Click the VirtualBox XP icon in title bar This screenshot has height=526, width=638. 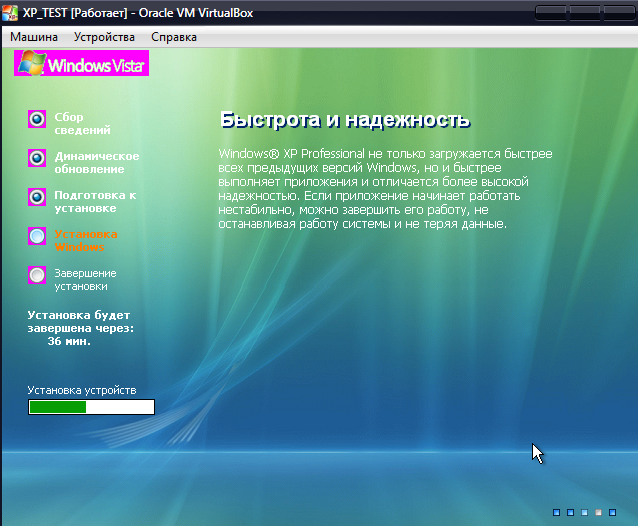(x=10, y=13)
